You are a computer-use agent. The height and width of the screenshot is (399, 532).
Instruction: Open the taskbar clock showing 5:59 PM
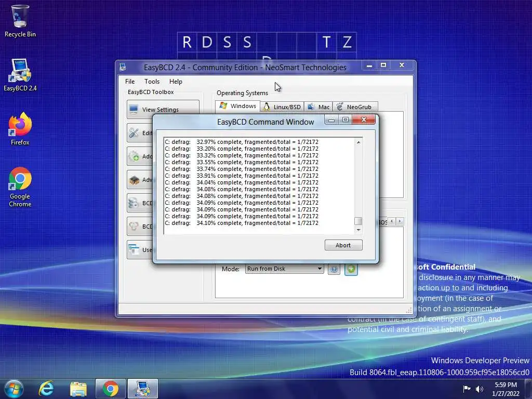[506, 389]
